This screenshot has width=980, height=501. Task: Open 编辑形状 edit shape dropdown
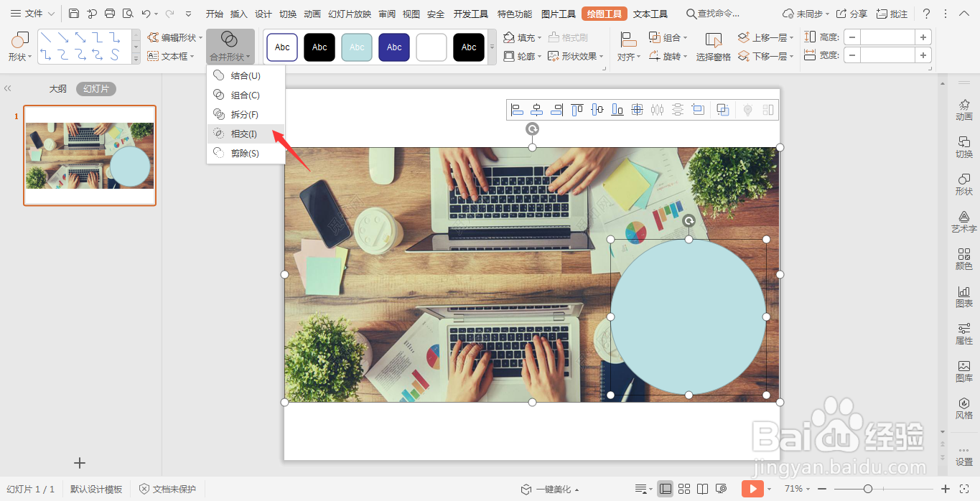point(175,37)
